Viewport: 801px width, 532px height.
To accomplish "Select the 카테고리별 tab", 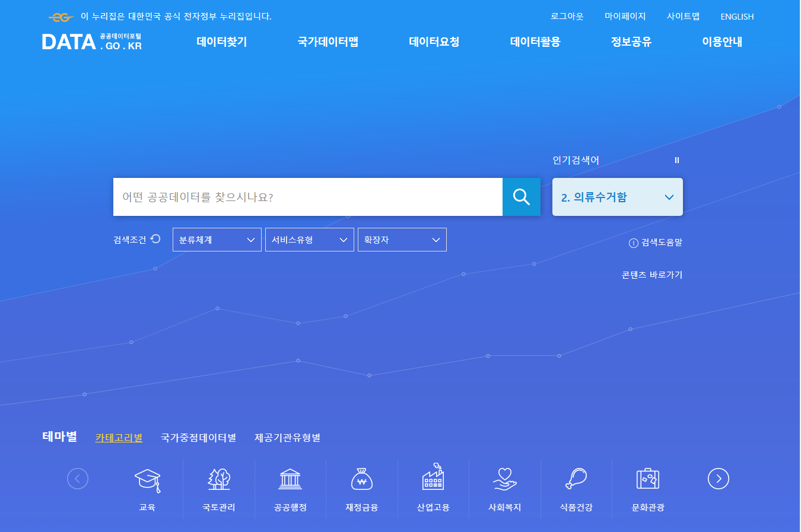I will coord(119,438).
